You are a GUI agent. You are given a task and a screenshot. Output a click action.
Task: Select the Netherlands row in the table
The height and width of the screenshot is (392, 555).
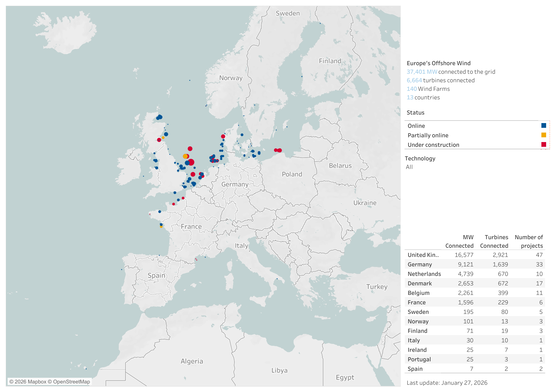point(424,274)
